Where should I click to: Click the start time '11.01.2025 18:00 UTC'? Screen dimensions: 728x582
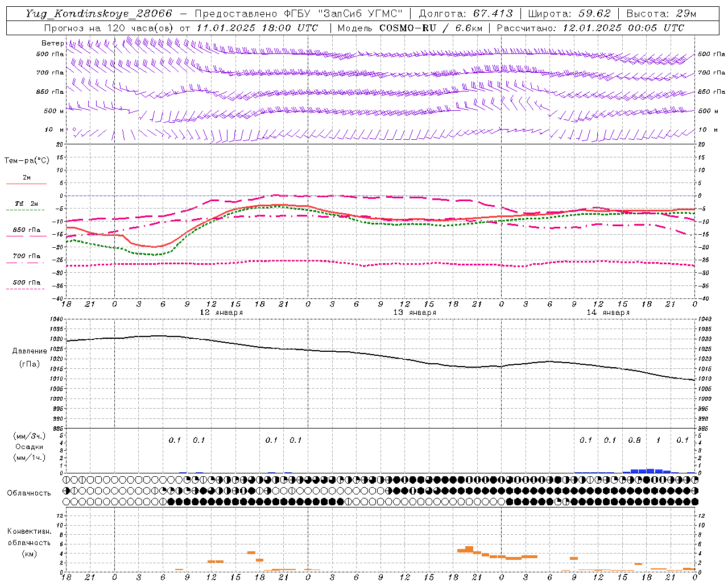(x=257, y=28)
